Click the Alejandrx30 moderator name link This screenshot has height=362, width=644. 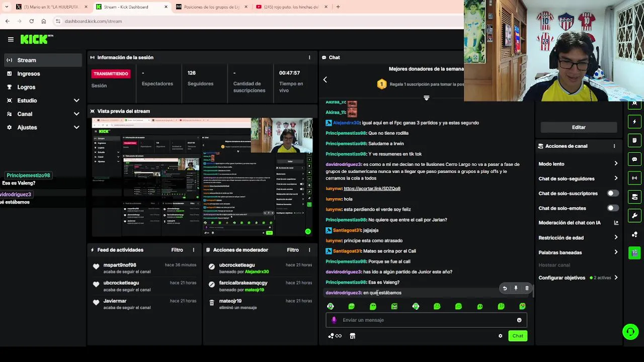click(257, 271)
